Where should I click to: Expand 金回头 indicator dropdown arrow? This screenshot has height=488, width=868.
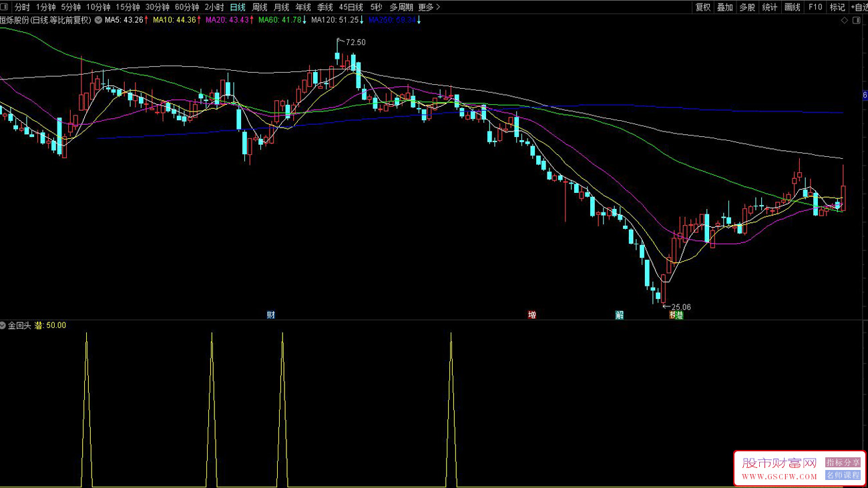pyautogui.click(x=3, y=325)
